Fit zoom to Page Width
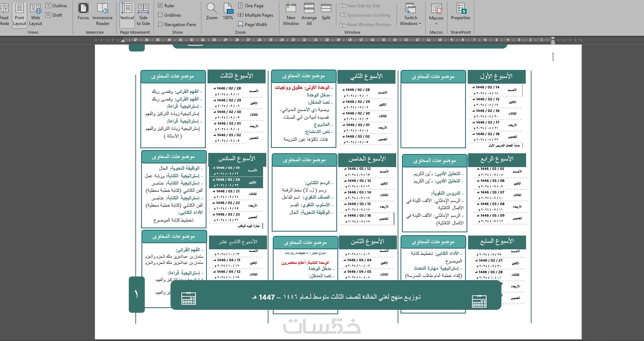The height and width of the screenshot is (341, 644). click(252, 24)
